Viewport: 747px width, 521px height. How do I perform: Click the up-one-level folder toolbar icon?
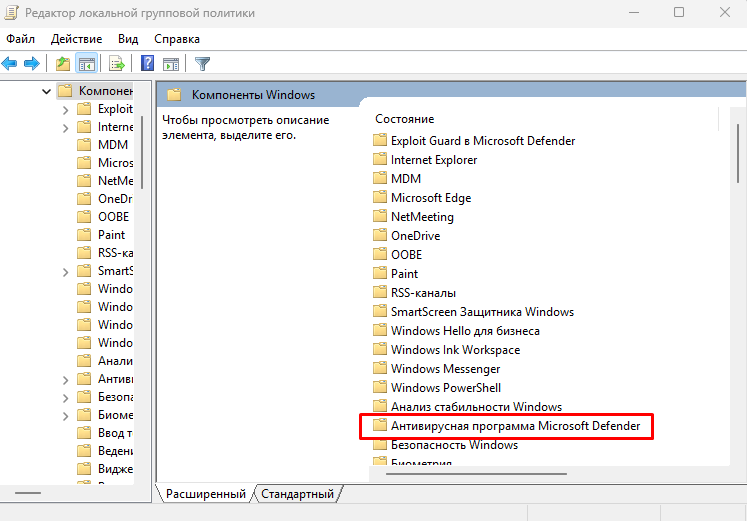63,63
